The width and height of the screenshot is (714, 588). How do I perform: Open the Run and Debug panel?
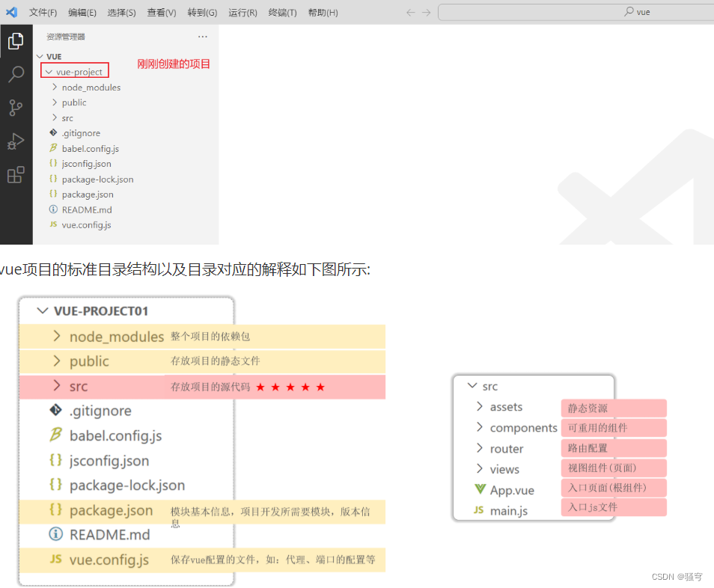[16, 141]
